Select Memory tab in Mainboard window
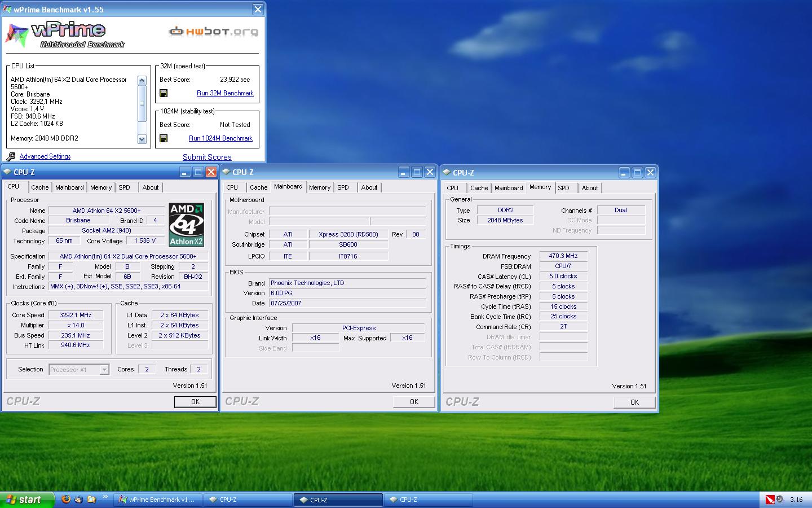The image size is (812, 508). tap(320, 187)
